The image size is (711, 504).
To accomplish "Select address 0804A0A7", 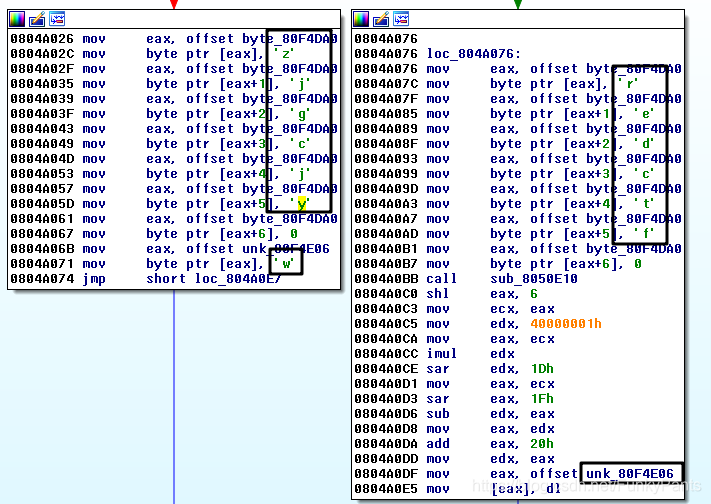I will click(x=386, y=219).
